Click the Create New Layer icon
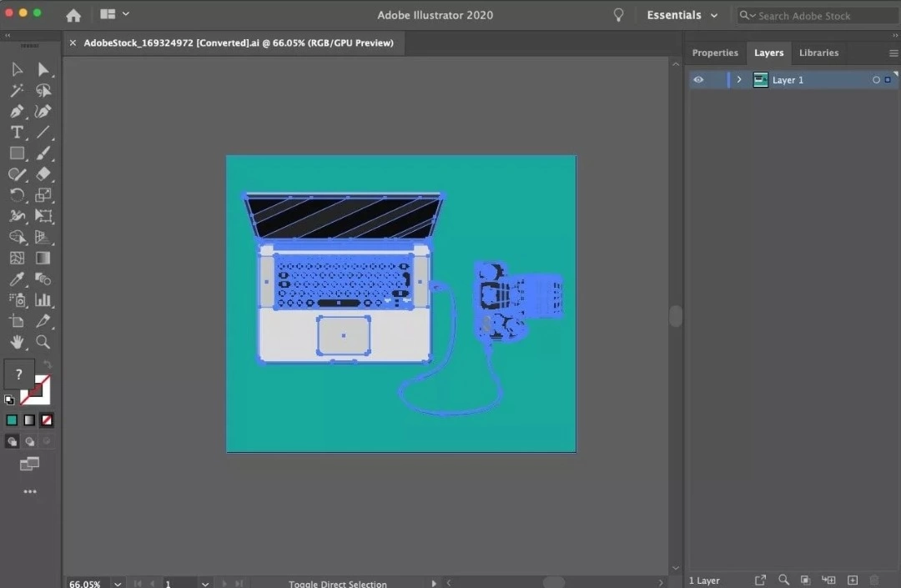The image size is (901, 588). pos(853,580)
